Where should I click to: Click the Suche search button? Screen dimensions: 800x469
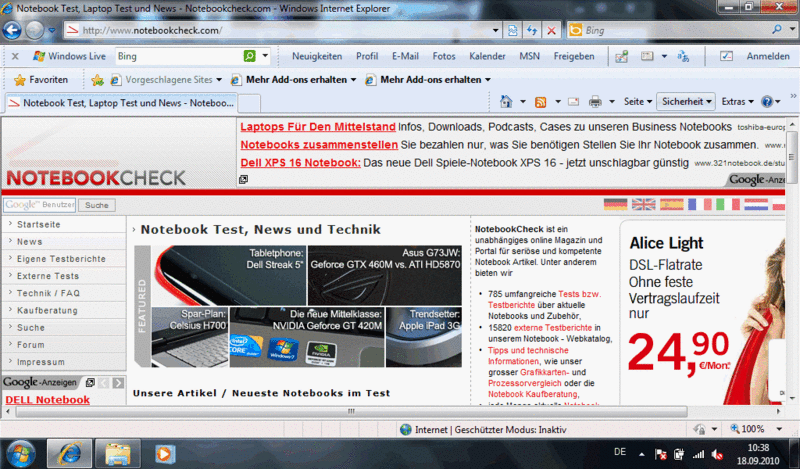coord(97,205)
